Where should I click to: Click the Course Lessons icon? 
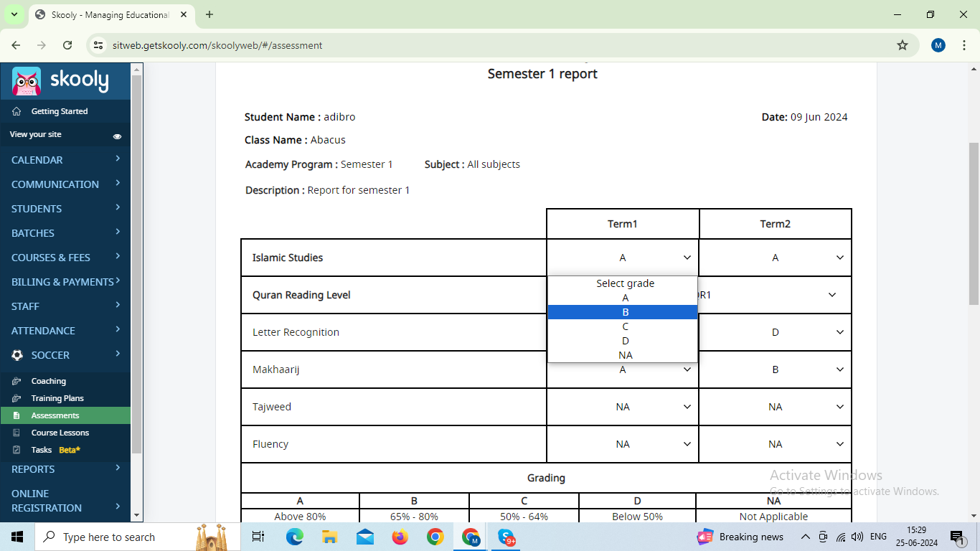(x=17, y=433)
